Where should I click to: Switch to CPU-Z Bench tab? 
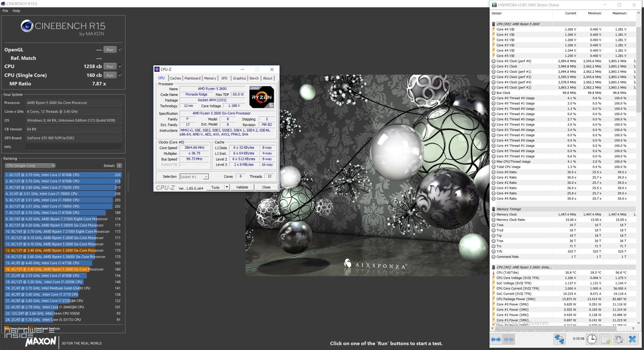tap(254, 78)
